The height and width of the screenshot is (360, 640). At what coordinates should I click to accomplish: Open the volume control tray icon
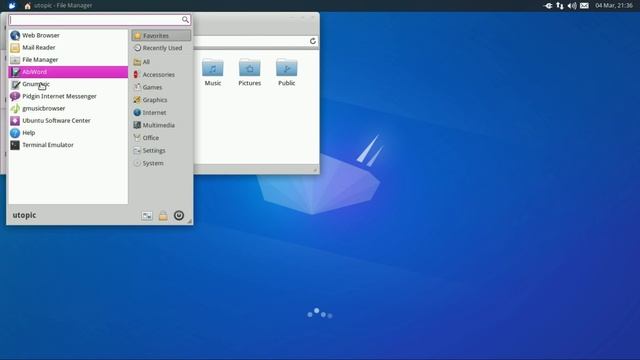pos(572,6)
